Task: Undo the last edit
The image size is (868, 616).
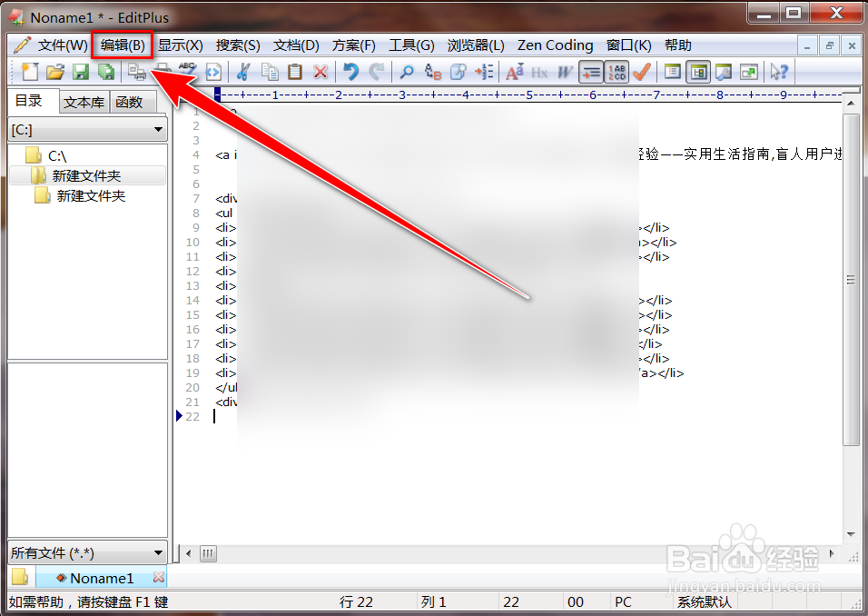Action: (352, 72)
